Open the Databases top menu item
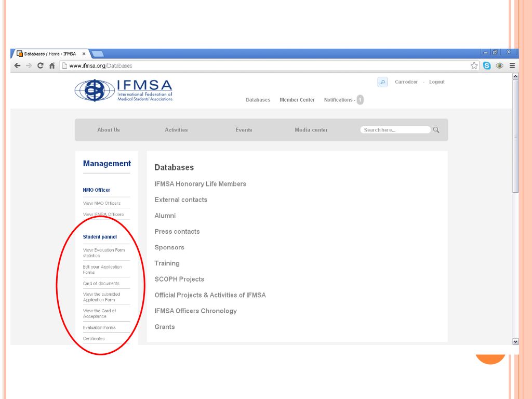532x399 pixels. pyautogui.click(x=258, y=100)
